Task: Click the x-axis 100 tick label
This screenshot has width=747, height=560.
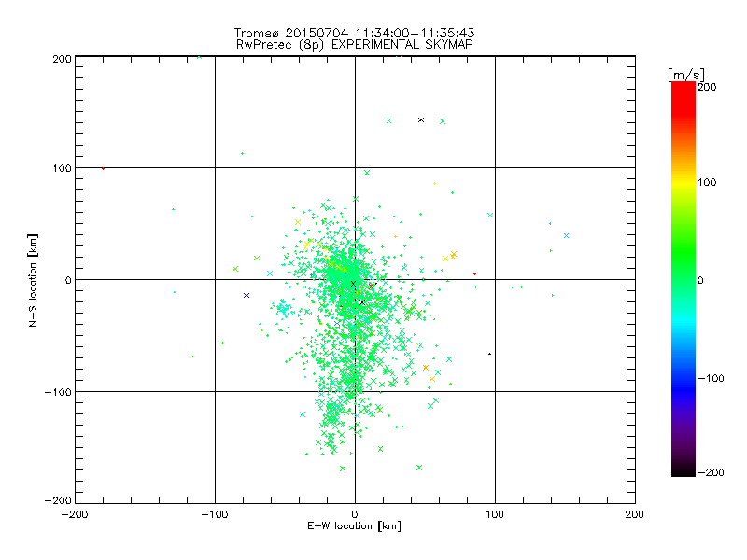Action: pos(495,514)
